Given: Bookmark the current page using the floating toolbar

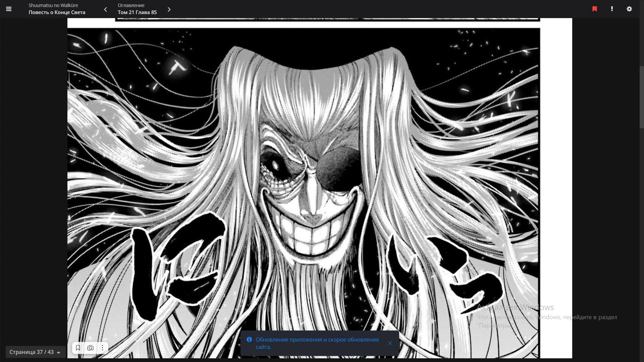Looking at the screenshot, I should 78,348.
